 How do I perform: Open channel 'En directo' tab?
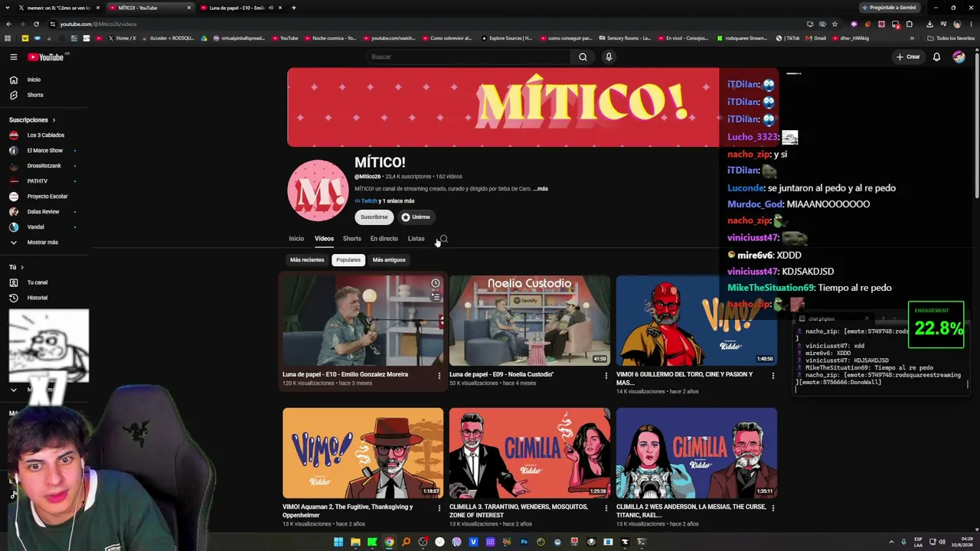pyautogui.click(x=384, y=239)
